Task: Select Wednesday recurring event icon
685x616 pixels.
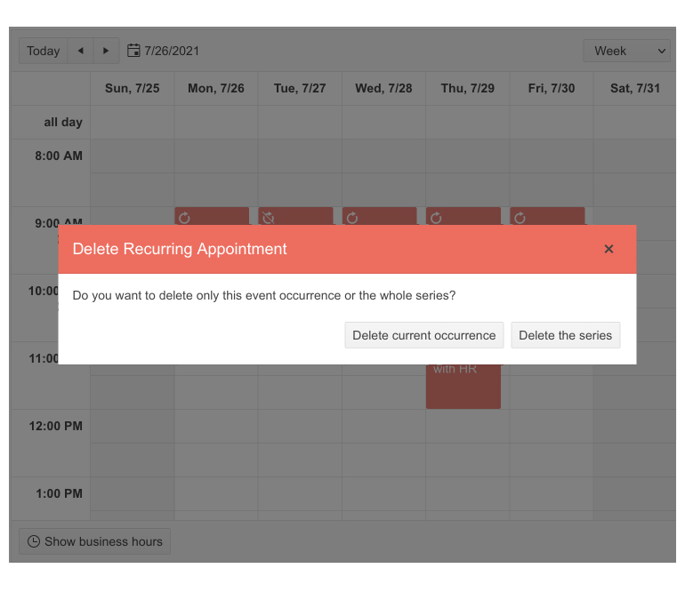Action: point(352,218)
